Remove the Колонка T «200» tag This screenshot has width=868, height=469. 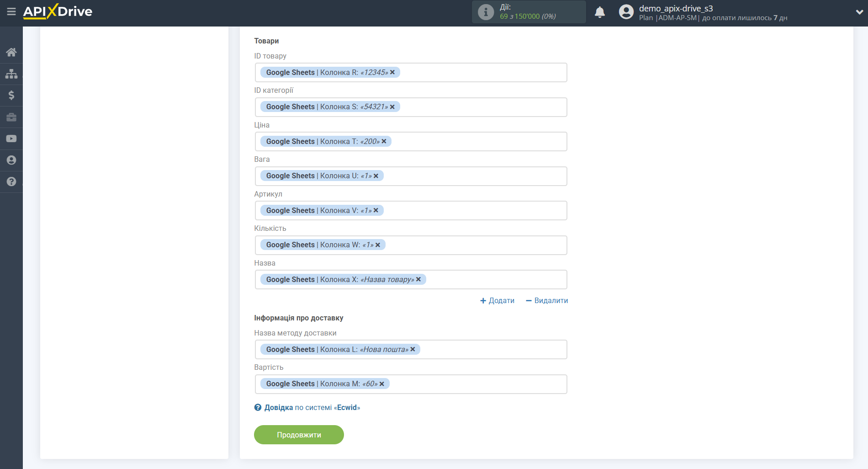point(384,141)
